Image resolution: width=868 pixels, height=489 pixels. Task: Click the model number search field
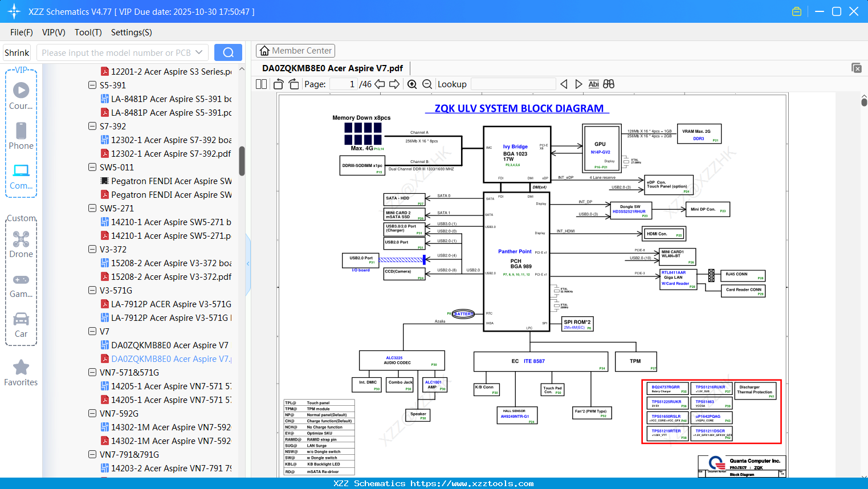coord(117,52)
